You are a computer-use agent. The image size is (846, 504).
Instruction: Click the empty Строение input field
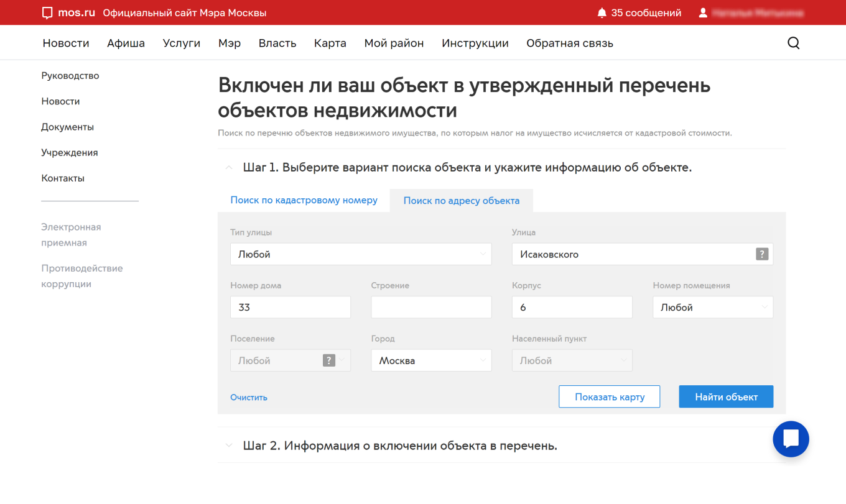[431, 307]
